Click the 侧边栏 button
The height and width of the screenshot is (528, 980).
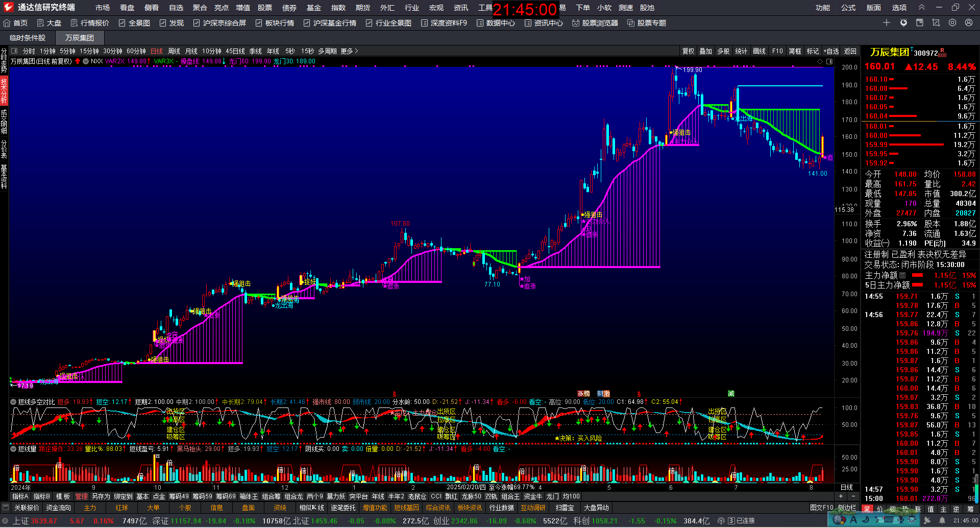click(x=847, y=508)
